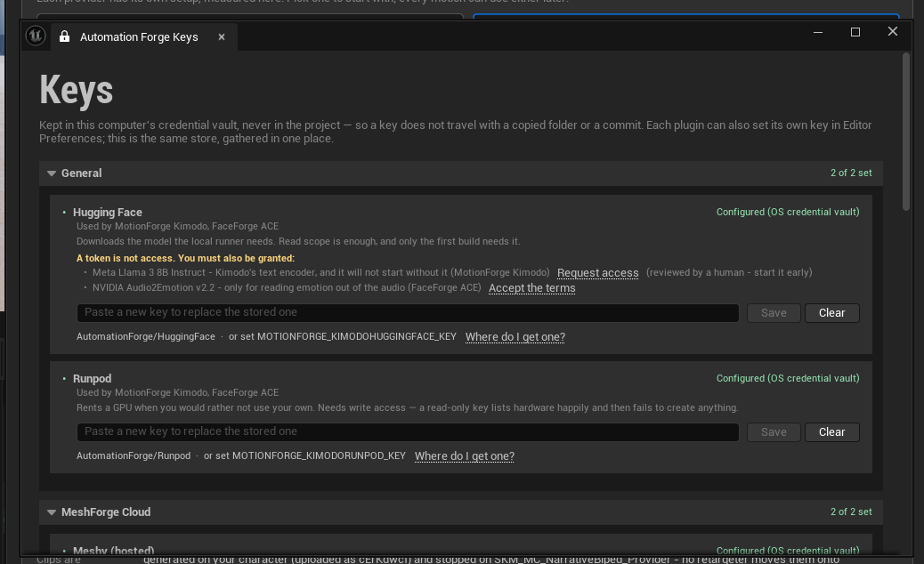
Task: Clear the stored Hugging Face key
Action: coord(831,312)
